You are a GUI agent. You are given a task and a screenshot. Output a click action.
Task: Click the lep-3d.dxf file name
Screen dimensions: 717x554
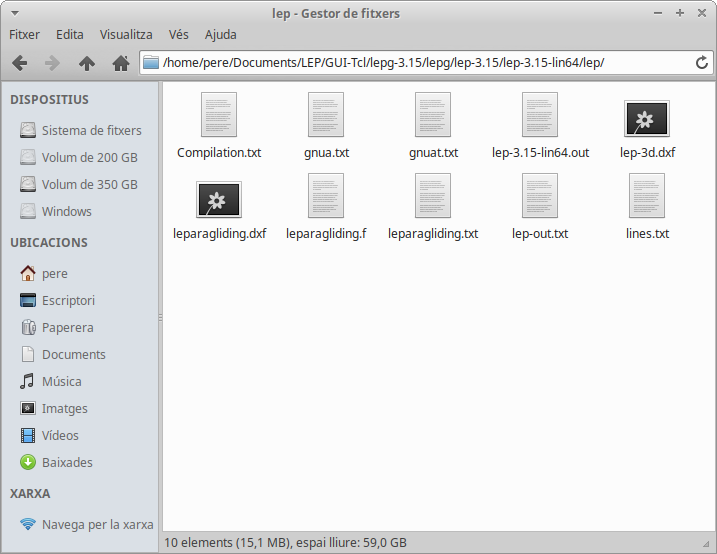point(647,153)
